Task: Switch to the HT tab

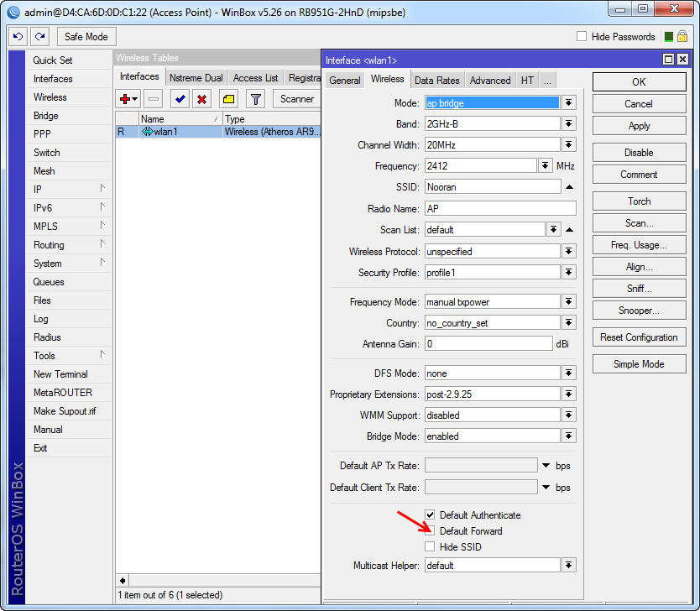Action: pos(527,81)
